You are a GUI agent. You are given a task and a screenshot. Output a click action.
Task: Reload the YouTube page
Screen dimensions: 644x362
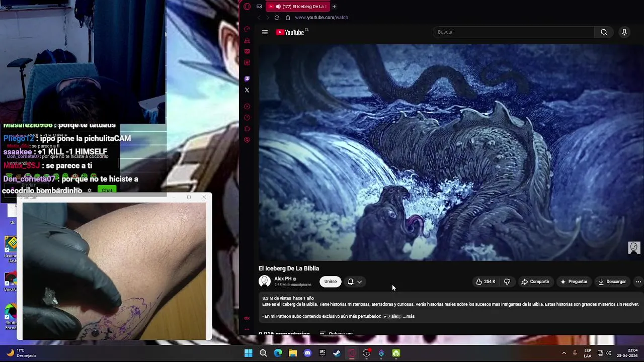[277, 18]
